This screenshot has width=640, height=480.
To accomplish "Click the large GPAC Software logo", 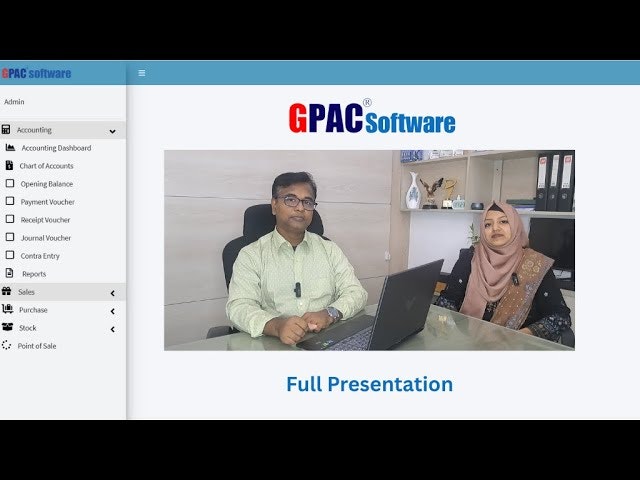I will tap(372, 117).
